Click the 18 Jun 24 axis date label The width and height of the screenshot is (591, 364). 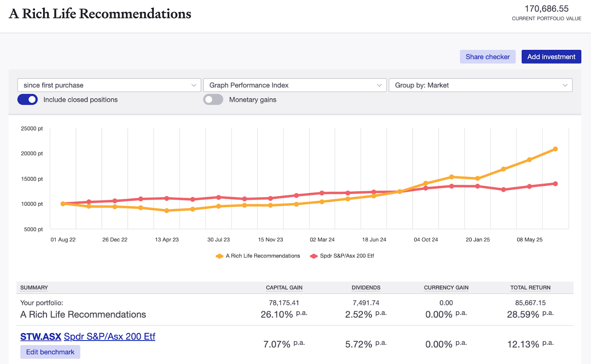tap(374, 240)
